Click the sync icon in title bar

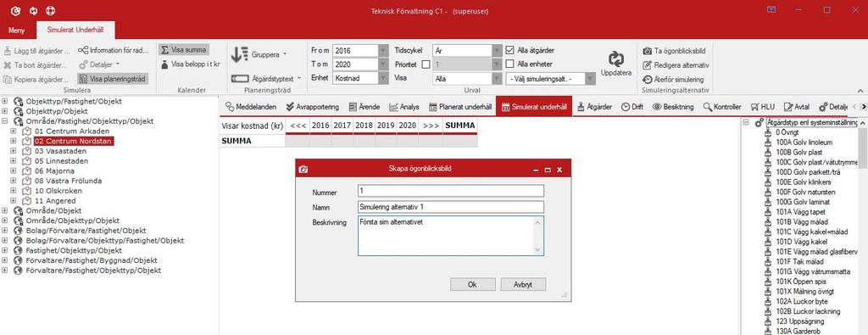(34, 10)
